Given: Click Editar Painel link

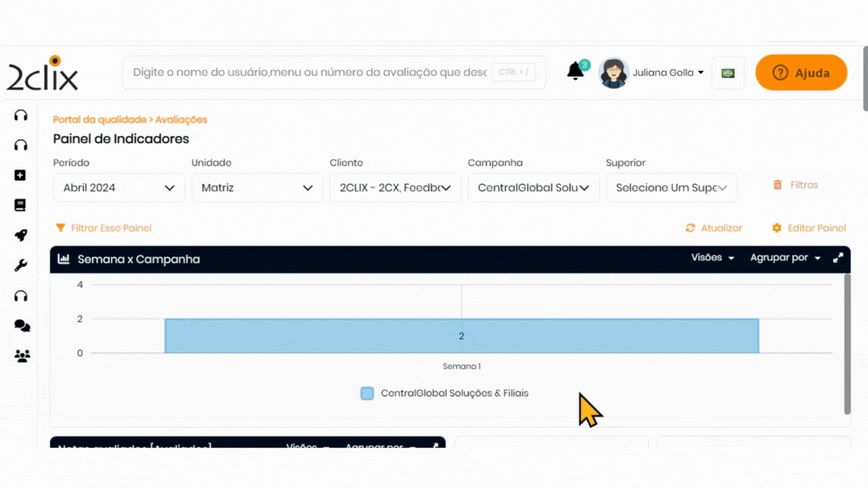Looking at the screenshot, I should (x=809, y=228).
